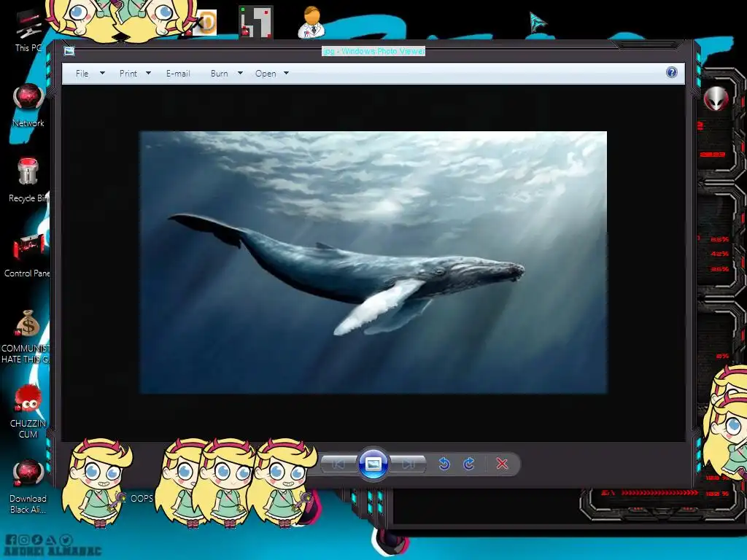Expand the Burn dropdown arrow
747x560 pixels.
(240, 74)
